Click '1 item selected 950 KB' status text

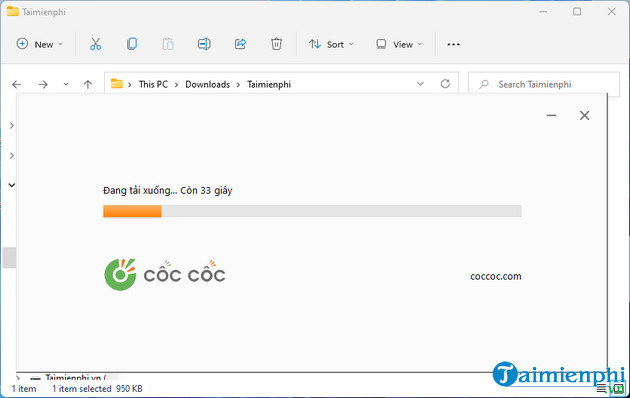pyautogui.click(x=97, y=389)
